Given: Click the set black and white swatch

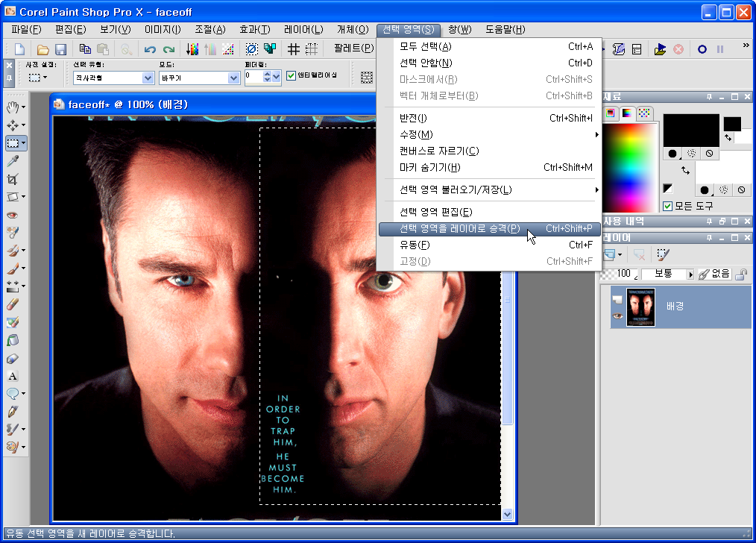Looking at the screenshot, I should click(x=668, y=189).
